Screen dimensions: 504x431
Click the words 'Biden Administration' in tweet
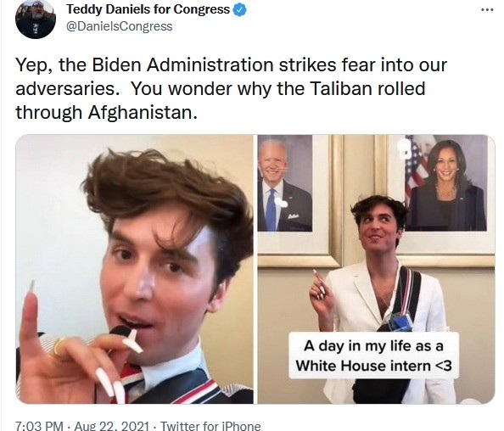click(x=182, y=64)
